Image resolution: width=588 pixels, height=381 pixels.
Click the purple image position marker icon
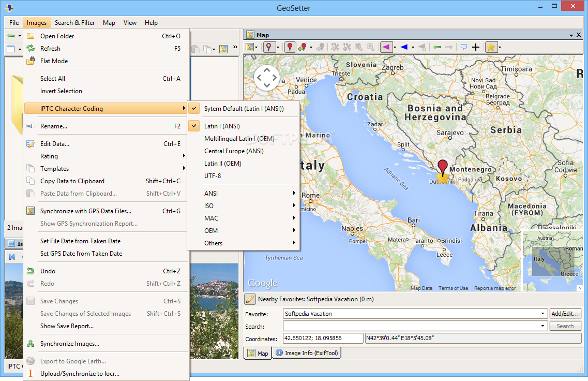tap(268, 47)
